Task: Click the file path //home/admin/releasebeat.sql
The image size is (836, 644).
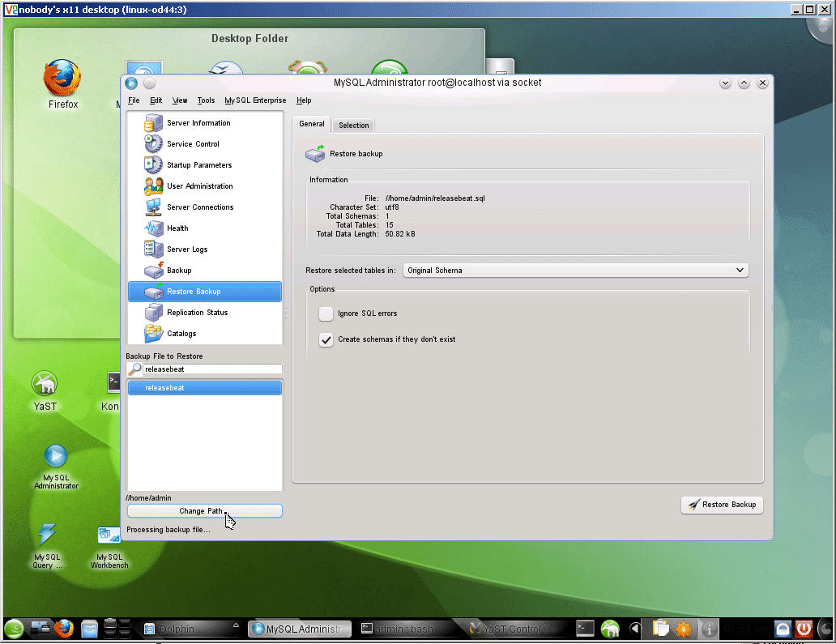Action: (x=435, y=198)
